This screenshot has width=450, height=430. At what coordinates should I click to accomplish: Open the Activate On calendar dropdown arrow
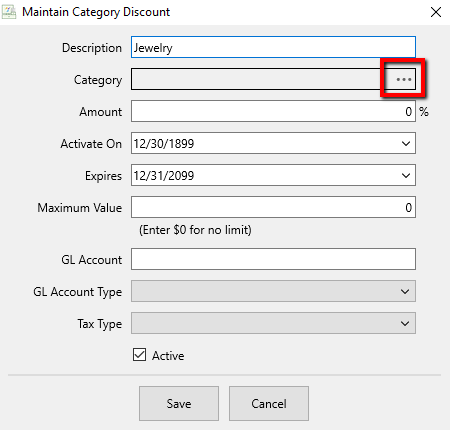pyautogui.click(x=406, y=144)
